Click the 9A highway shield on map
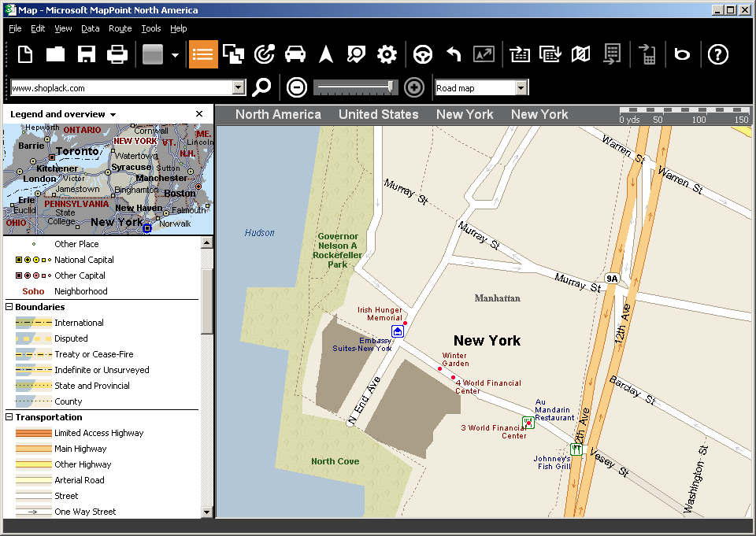This screenshot has height=536, width=756. (x=612, y=279)
